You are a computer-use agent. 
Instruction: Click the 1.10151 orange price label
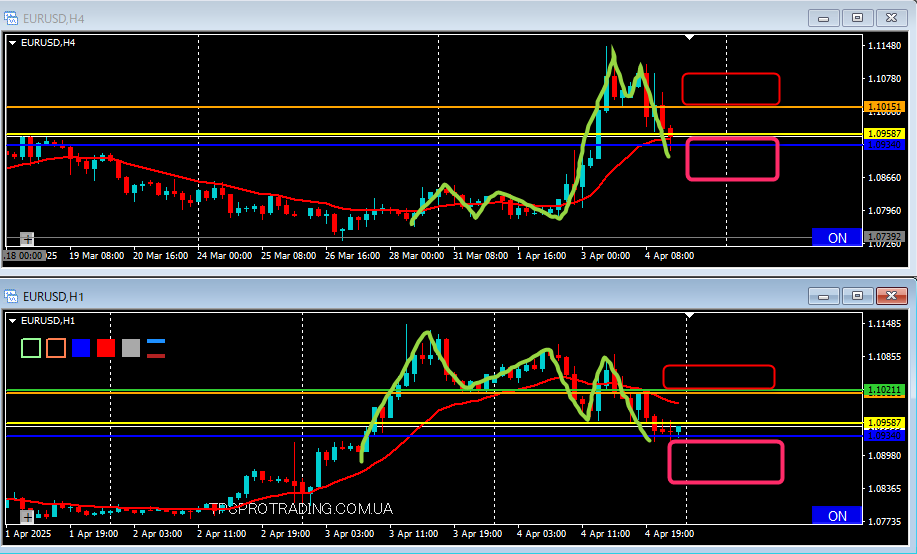click(885, 106)
